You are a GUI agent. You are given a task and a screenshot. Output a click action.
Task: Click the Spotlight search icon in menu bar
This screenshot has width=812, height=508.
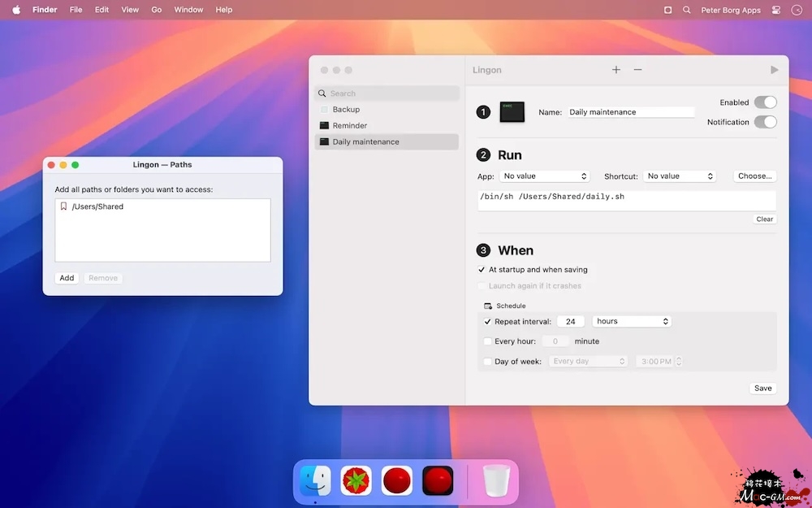(x=687, y=10)
